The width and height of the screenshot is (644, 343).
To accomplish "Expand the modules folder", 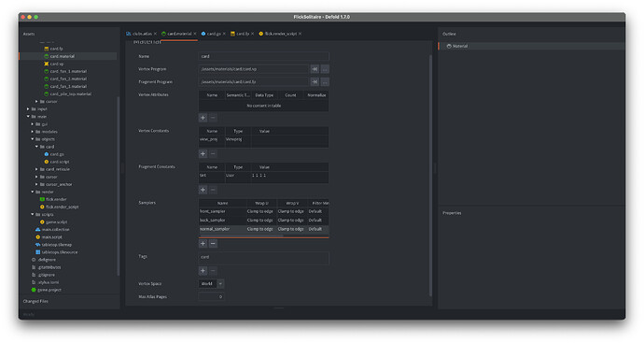I will pyautogui.click(x=33, y=132).
